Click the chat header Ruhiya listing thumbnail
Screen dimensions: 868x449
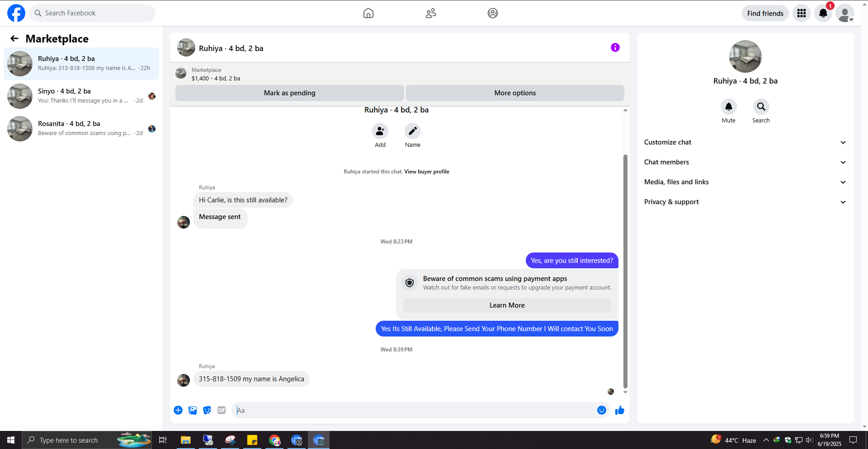(x=186, y=47)
